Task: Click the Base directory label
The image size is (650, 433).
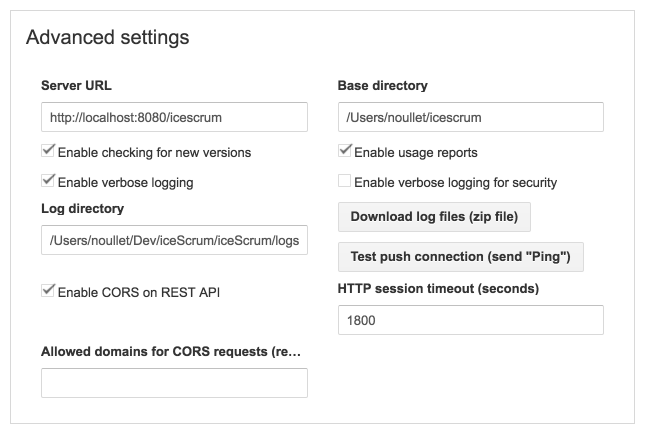Action: tap(383, 86)
